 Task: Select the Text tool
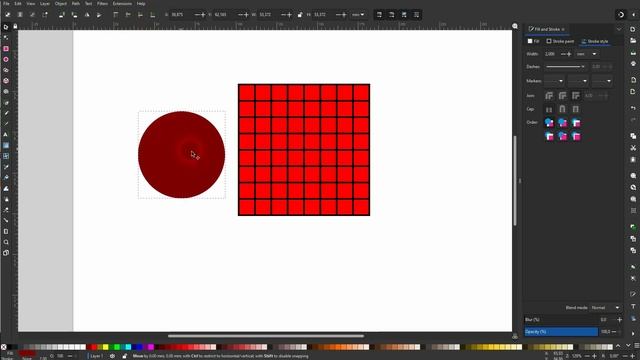(x=6, y=134)
